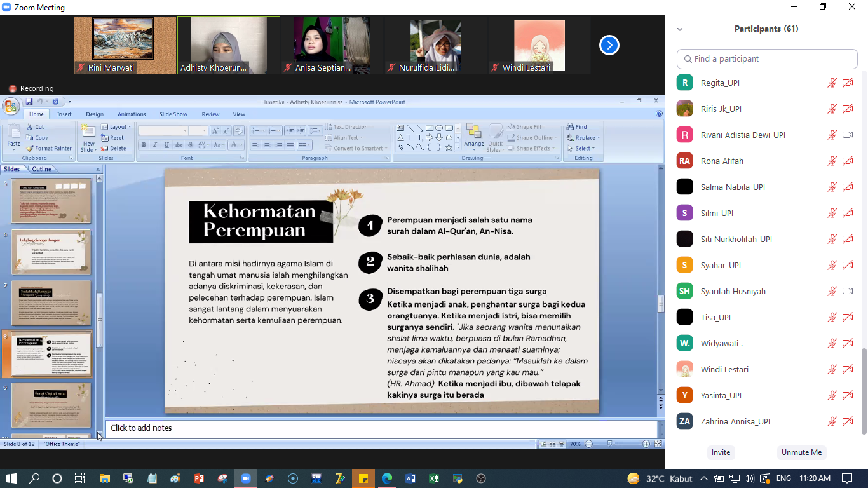Toggle Italic formatting in the Font group
The height and width of the screenshot is (488, 868).
click(156, 145)
